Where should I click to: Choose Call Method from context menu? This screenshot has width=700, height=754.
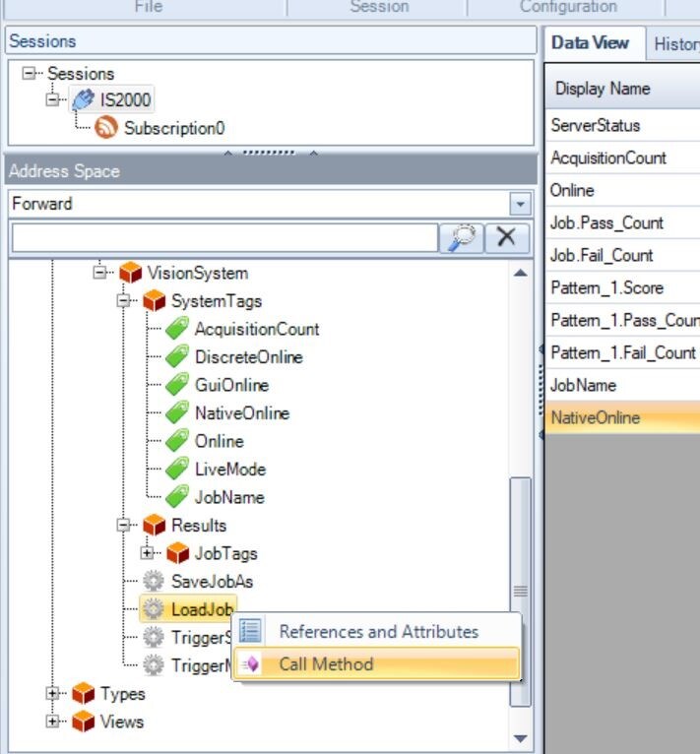point(326,664)
